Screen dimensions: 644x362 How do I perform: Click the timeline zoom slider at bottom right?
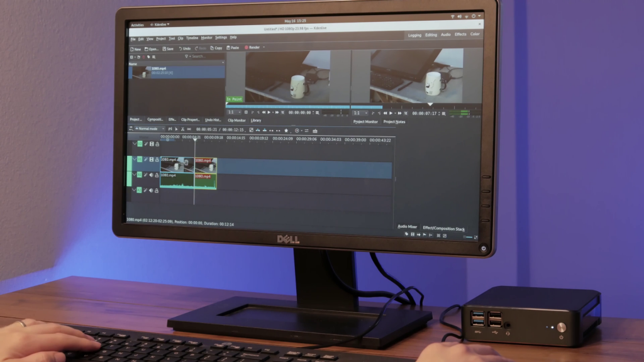pyautogui.click(x=467, y=237)
